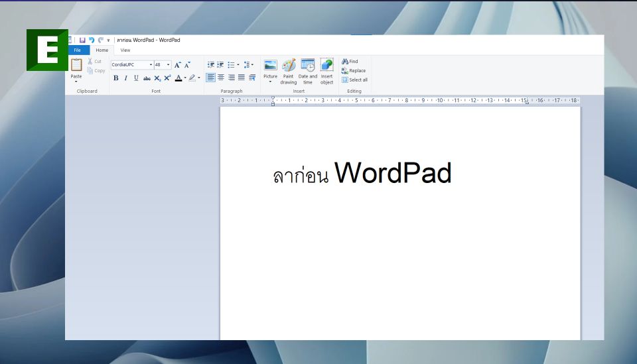Toggle strikethrough formatting
Screen dimensions: 637x364
(x=147, y=78)
